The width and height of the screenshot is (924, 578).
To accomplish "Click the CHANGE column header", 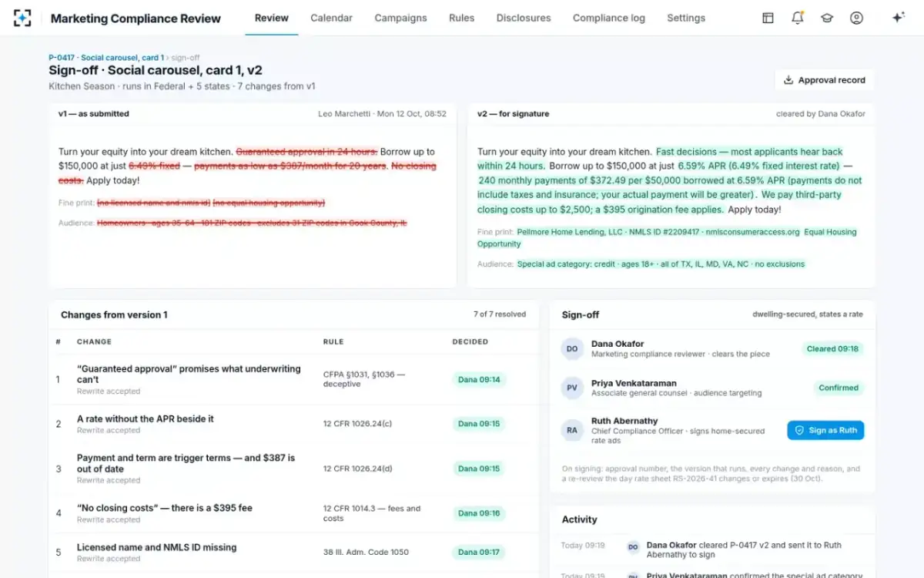I will coord(94,341).
